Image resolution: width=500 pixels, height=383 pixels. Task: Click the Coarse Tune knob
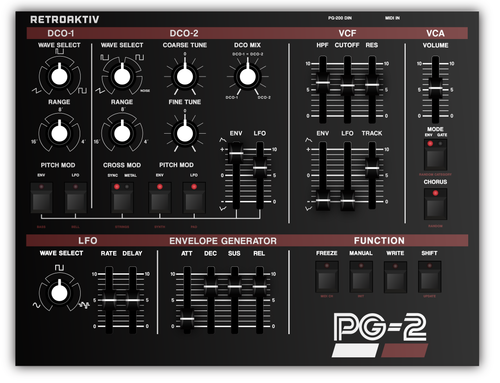click(x=185, y=76)
